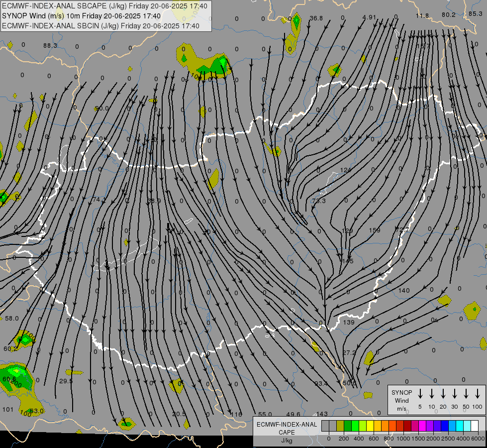487x448 pixels.
Task: Click the map value 73.3
Action: [319, 201]
